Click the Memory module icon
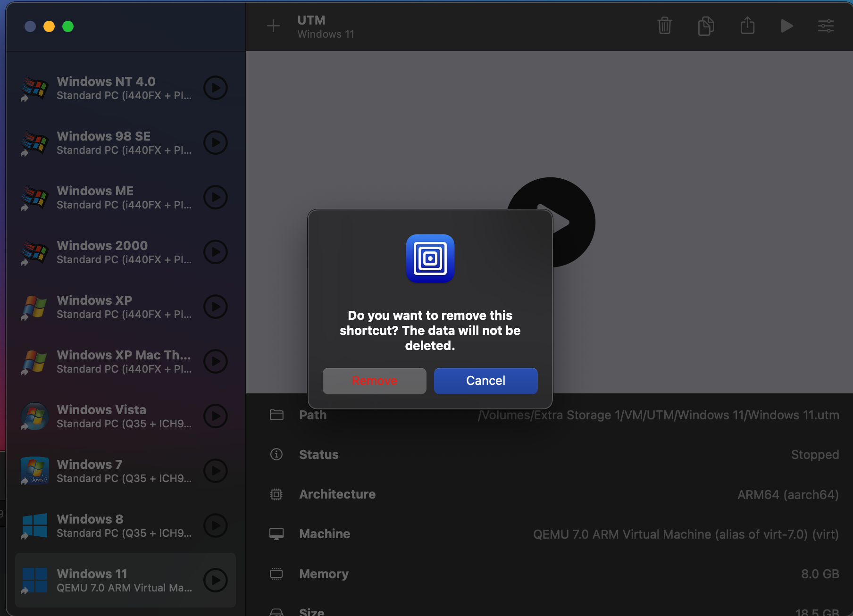 click(276, 574)
